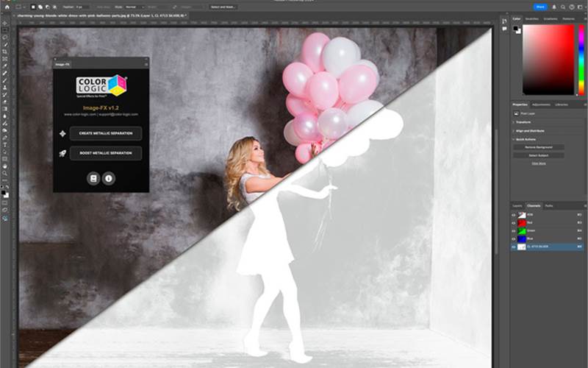The height and width of the screenshot is (368, 588).
Task: Toggle visibility of the Green channel
Action: coord(514,230)
